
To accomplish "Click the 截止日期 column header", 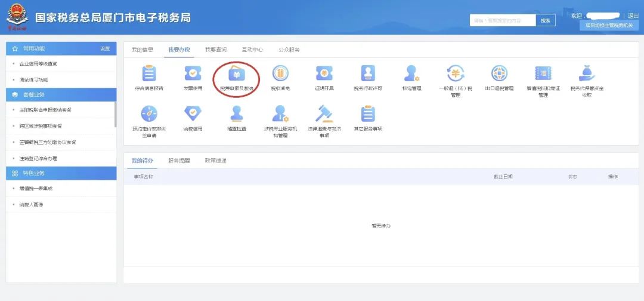I will click(503, 177).
